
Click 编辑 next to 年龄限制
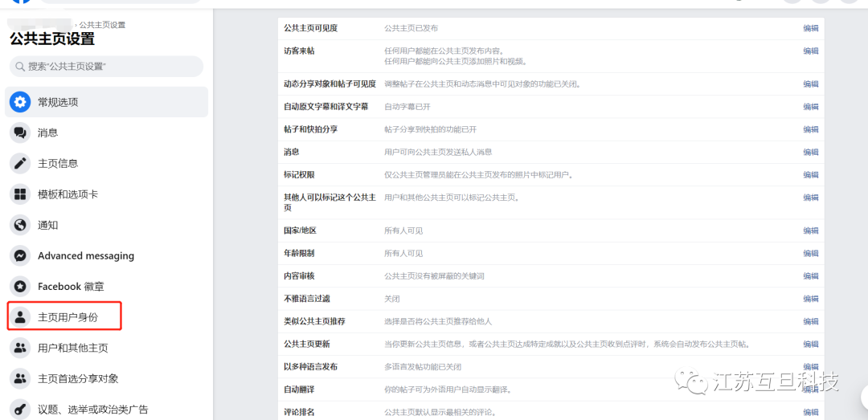click(x=810, y=253)
